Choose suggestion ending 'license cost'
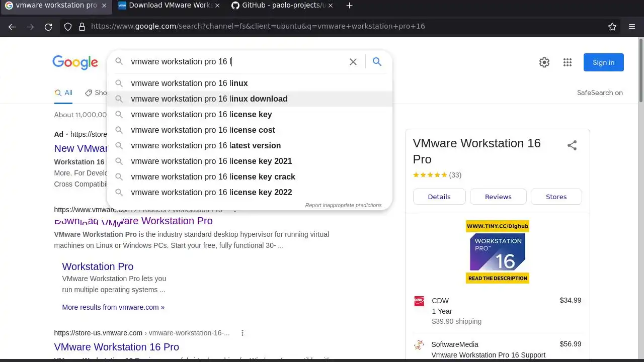The height and width of the screenshot is (362, 644). pos(250,130)
